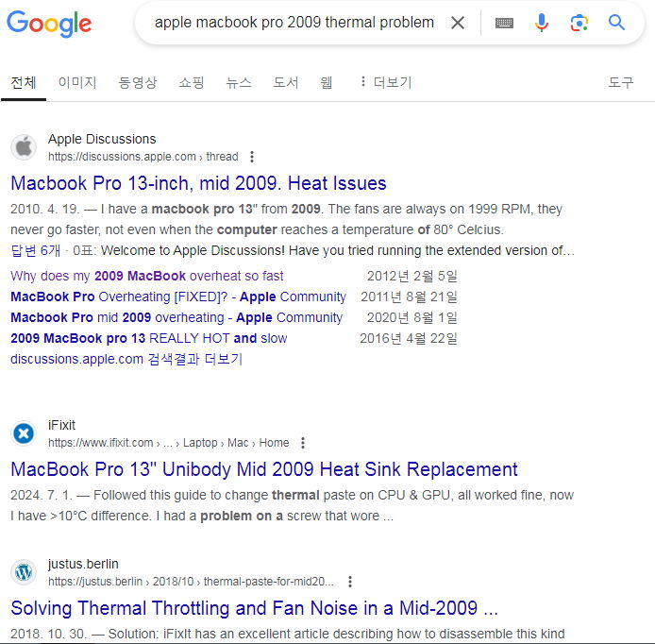Click discussions.apple.com 검색결과 더보기 link
Viewport: 655px width, 644px height.
[126, 359]
